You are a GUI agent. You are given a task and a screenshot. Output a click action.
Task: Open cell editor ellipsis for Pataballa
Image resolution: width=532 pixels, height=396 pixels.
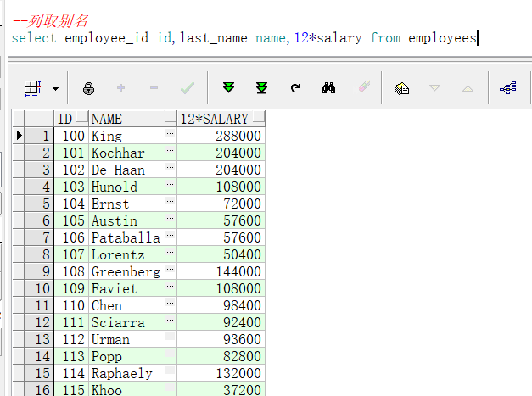(171, 235)
